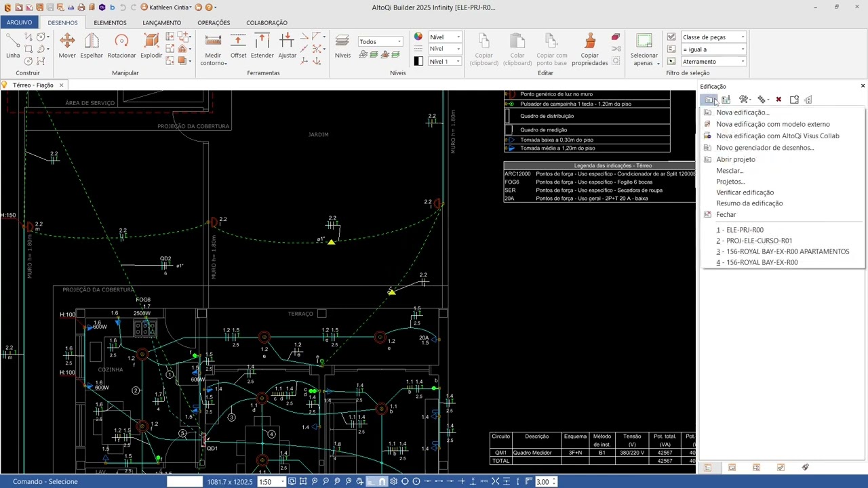Viewport: 868px width, 488px height.
Task: Toggle the cursor filter icon beside Aterramento
Action: point(671,61)
